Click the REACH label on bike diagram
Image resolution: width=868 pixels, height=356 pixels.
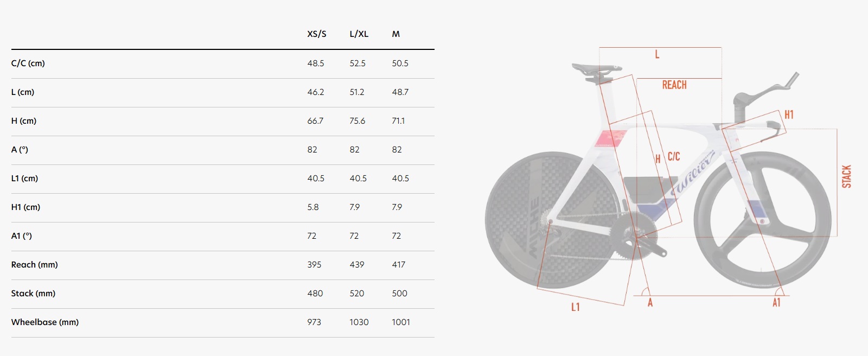(674, 85)
